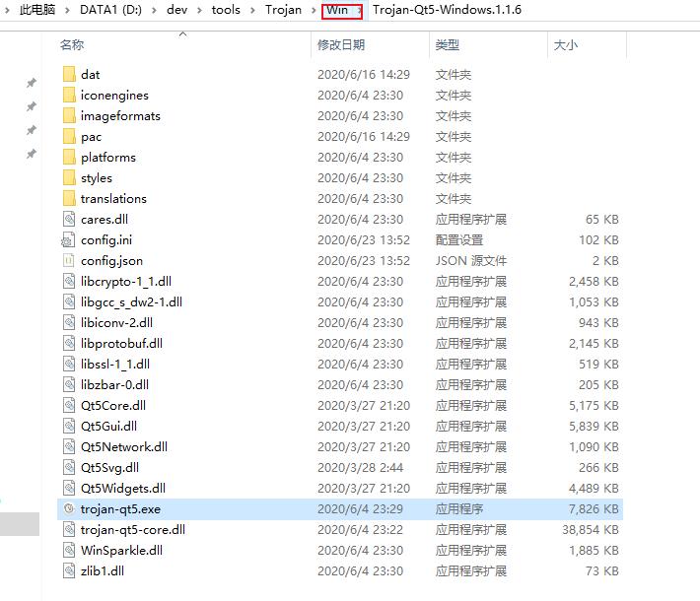Select the Qt5Widgets.dll file icon

69,488
